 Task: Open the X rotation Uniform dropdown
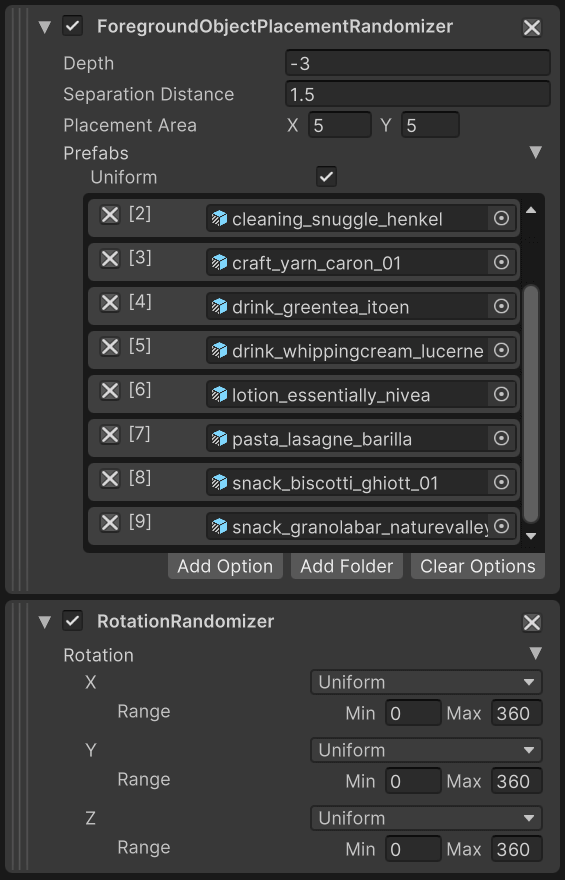click(x=426, y=682)
